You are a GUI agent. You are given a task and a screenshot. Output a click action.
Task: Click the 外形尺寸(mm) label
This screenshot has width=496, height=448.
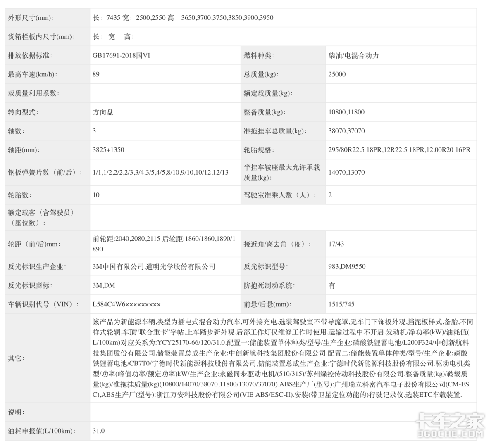31,18
